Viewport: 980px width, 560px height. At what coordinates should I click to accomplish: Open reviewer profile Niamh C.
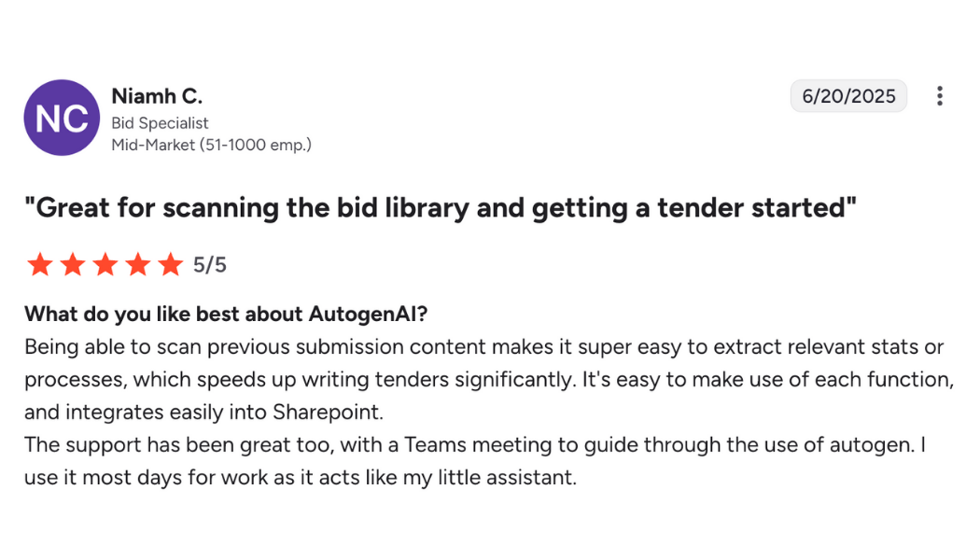pos(157,96)
